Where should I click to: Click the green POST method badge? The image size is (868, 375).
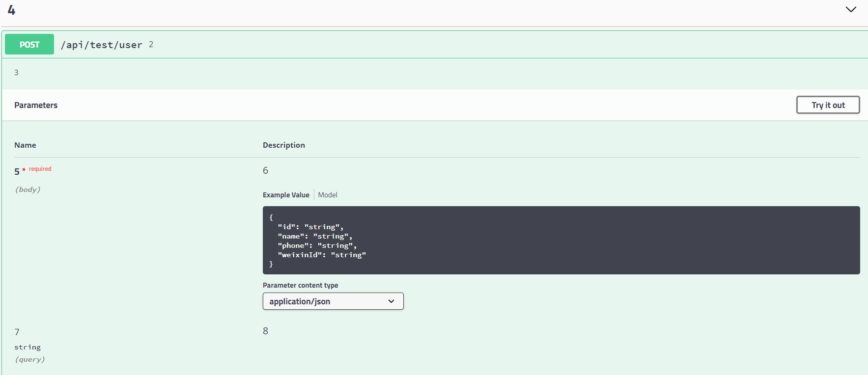tap(29, 44)
